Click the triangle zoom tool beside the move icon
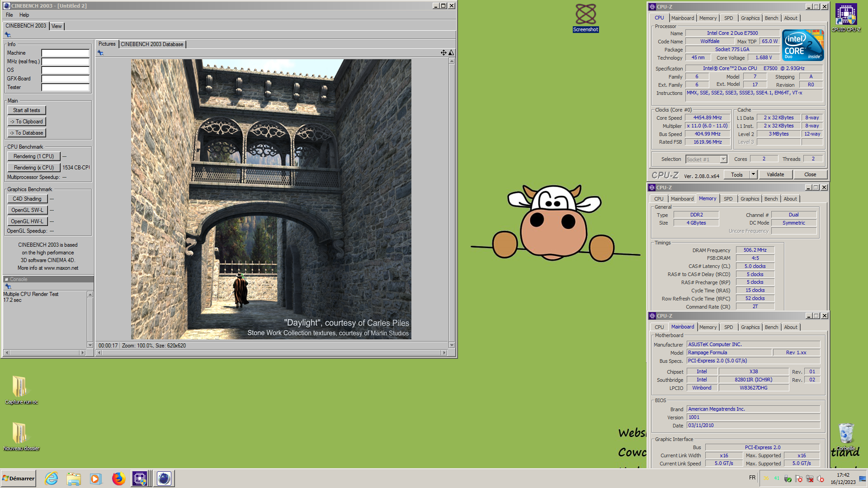868x488 pixels. (x=451, y=53)
